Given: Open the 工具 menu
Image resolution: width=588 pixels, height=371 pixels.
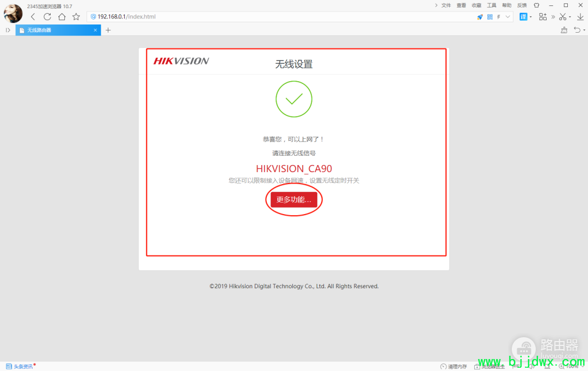Looking at the screenshot, I should (x=492, y=5).
